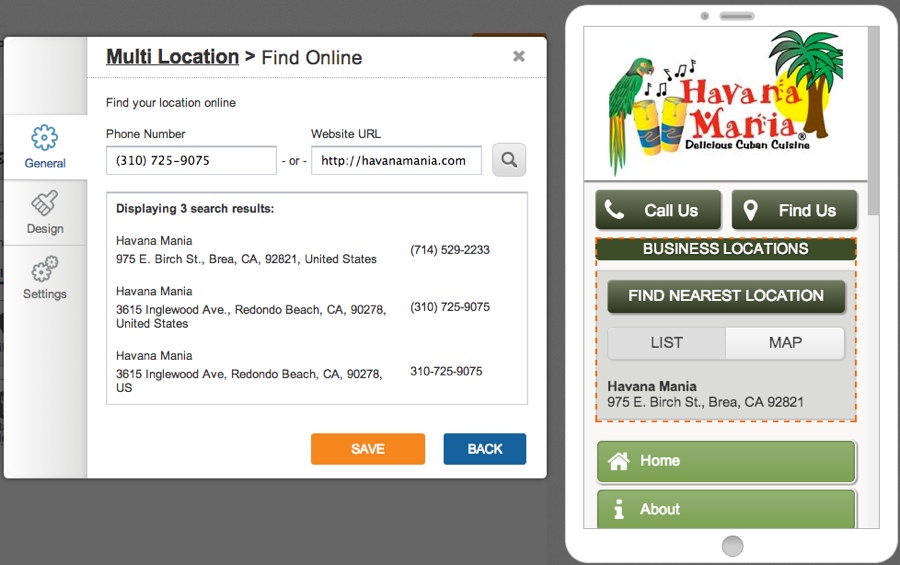Tap FIND NEAREST LOCATION button

pyautogui.click(x=726, y=296)
